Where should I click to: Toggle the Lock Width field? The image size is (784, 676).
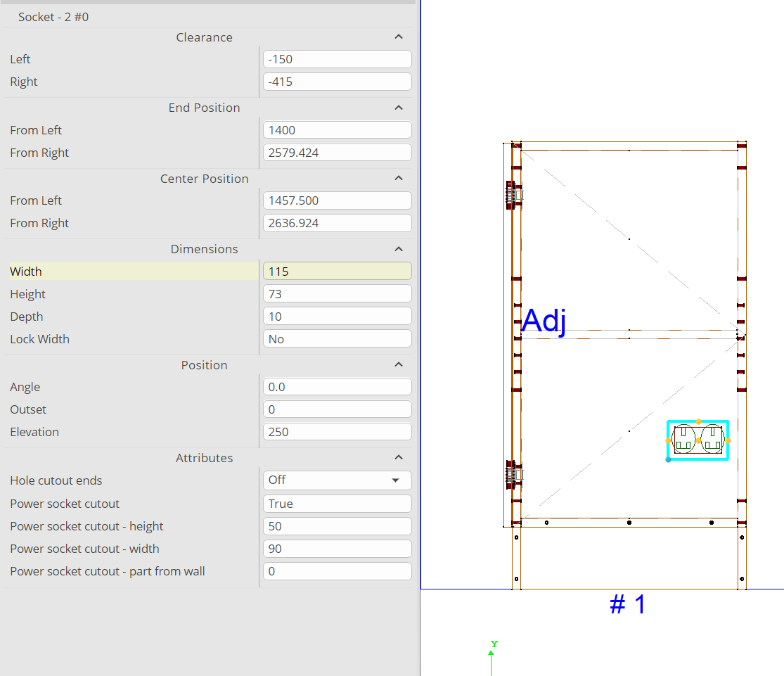[337, 339]
